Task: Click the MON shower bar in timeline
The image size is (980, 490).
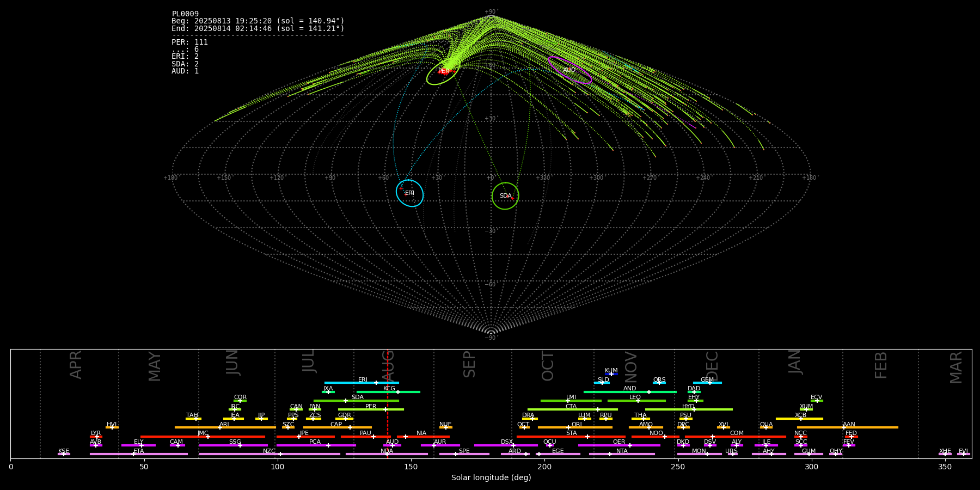Action: click(x=700, y=454)
